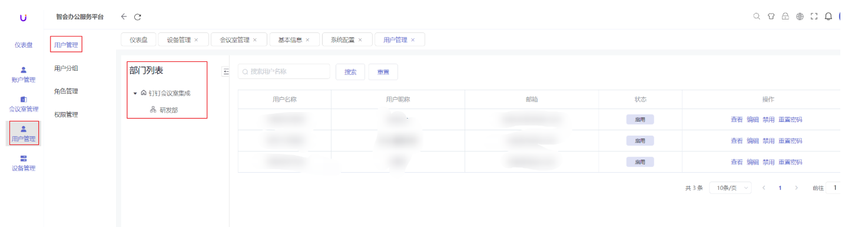Click the 启用 badge in the first row

point(640,120)
